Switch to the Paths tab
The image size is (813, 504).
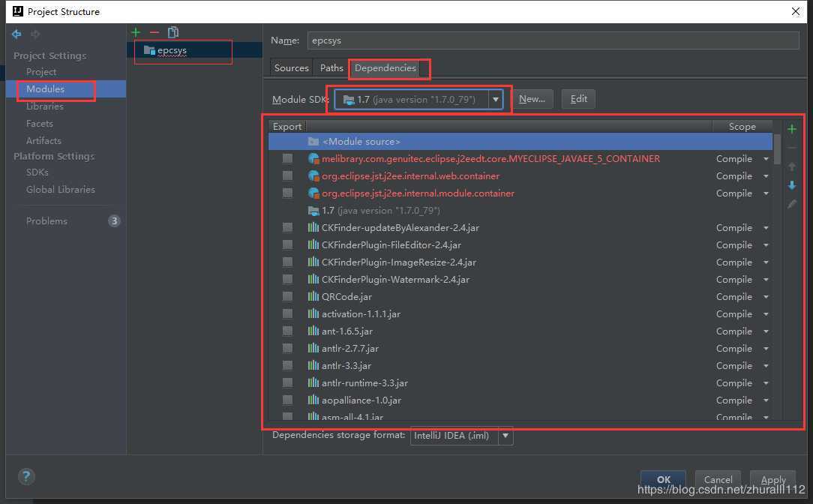[331, 68]
